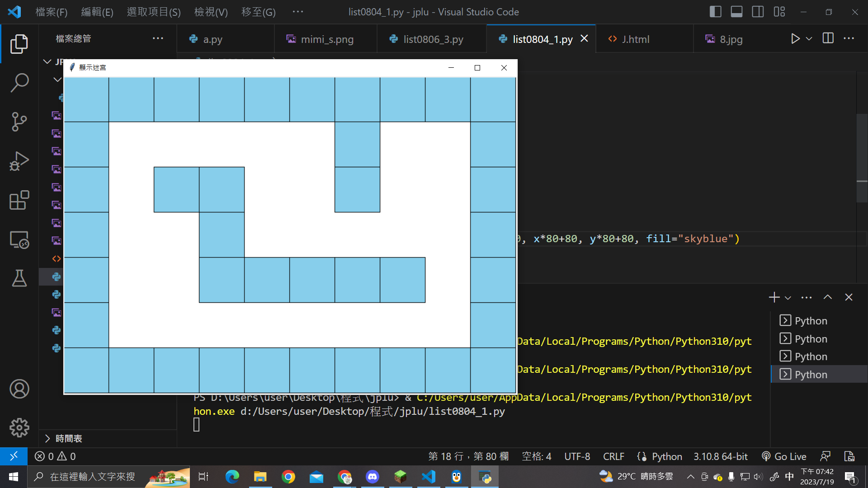Open the 檔案(F) menu
The image size is (868, 488).
(x=52, y=12)
